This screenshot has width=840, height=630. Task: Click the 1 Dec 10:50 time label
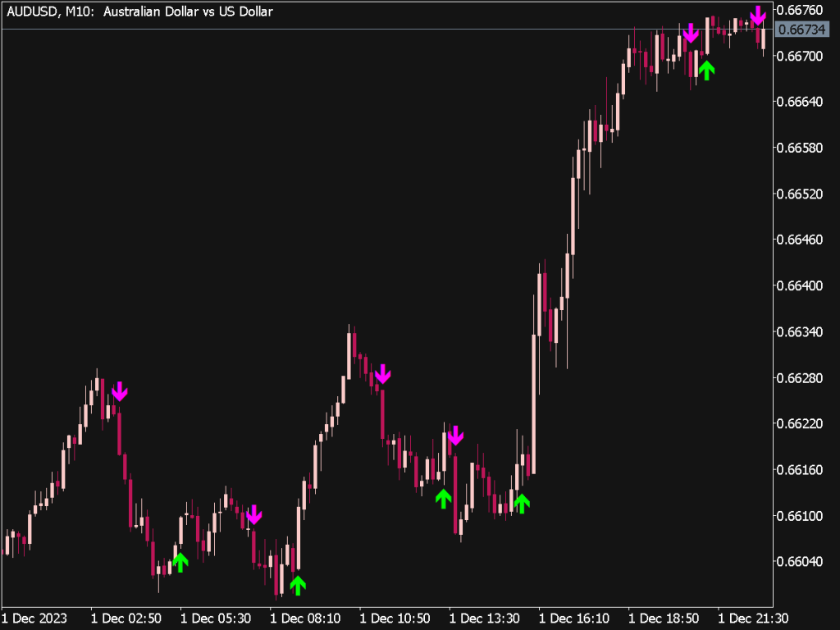[395, 619]
